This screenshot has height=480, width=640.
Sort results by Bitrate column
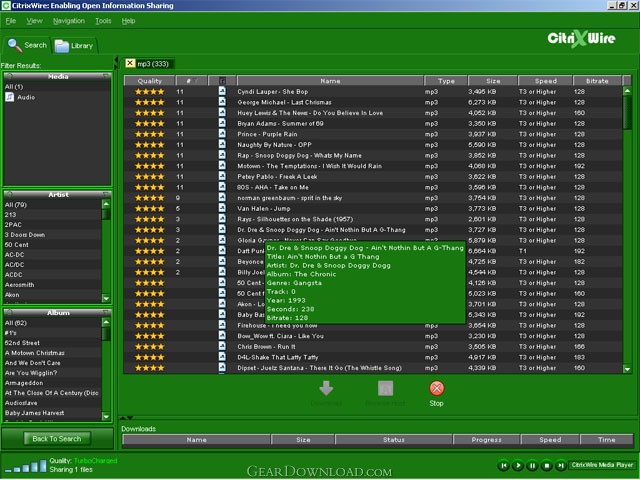click(597, 81)
